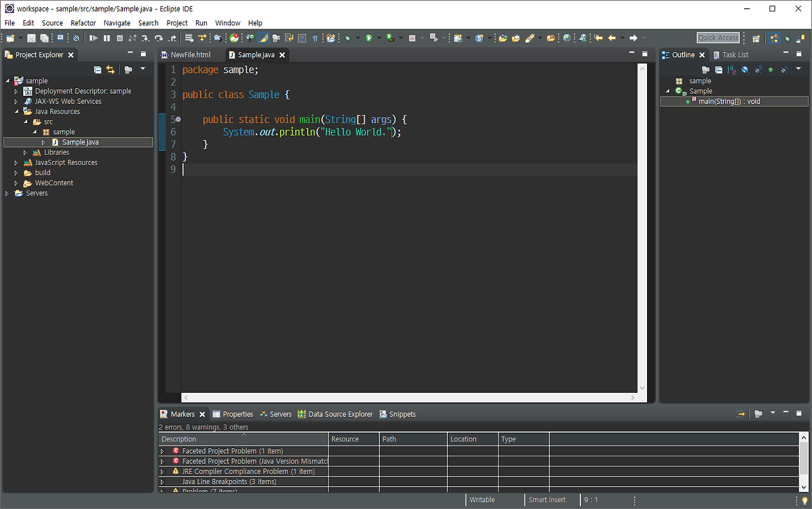Viewport: 812px width, 509px height.
Task: Click the Step Into icon
Action: pyautogui.click(x=145, y=38)
